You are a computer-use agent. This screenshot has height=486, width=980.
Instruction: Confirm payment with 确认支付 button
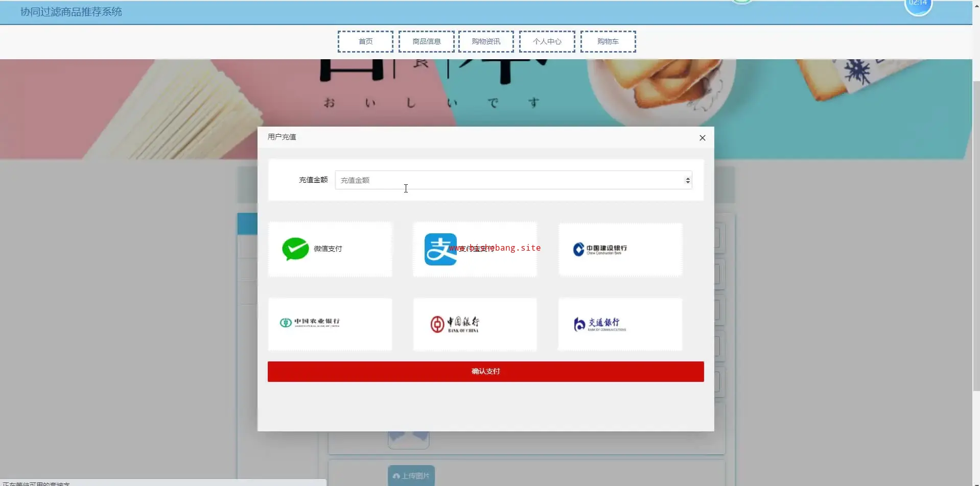pos(486,372)
